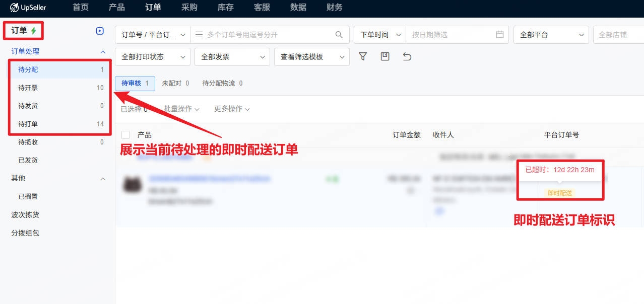Click the 订单金额 column header

[x=407, y=135]
